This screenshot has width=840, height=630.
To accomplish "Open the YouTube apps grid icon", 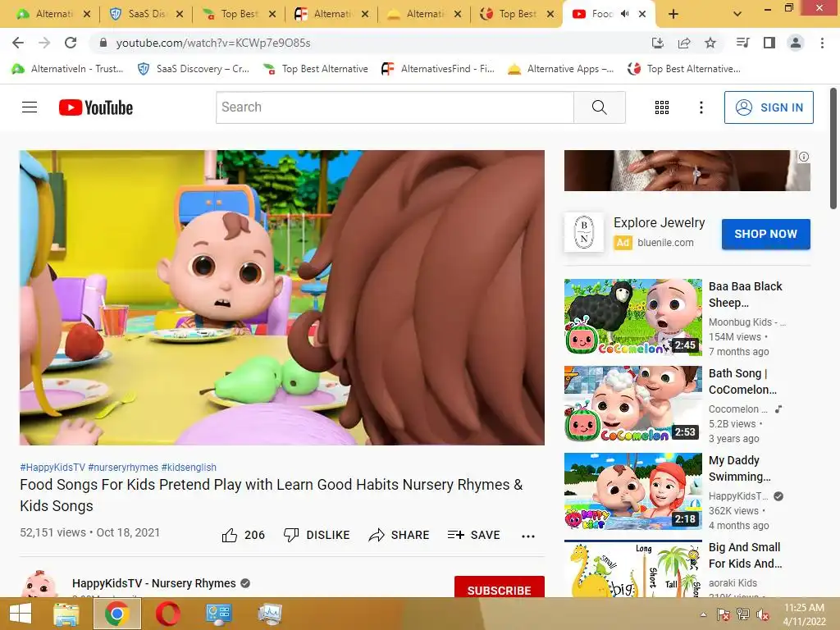I will 662,107.
